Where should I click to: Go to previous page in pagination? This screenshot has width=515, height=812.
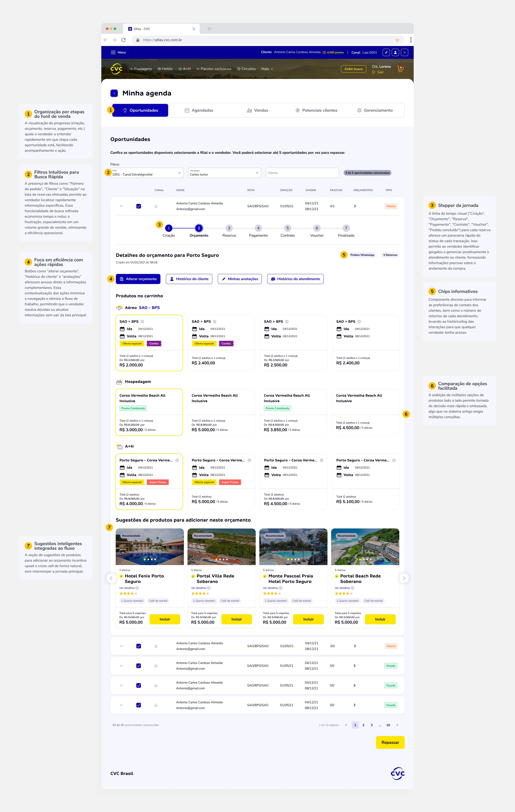[346, 725]
